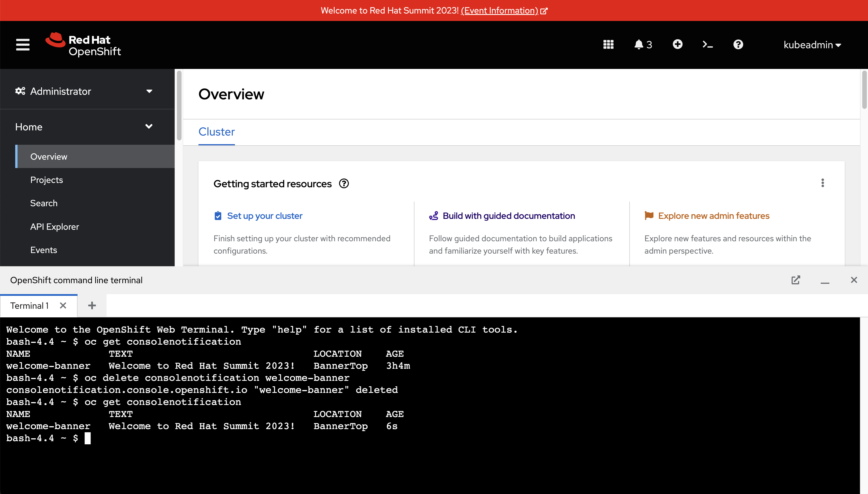Close the command line terminal panel
Image resolution: width=868 pixels, height=494 pixels.
point(854,280)
